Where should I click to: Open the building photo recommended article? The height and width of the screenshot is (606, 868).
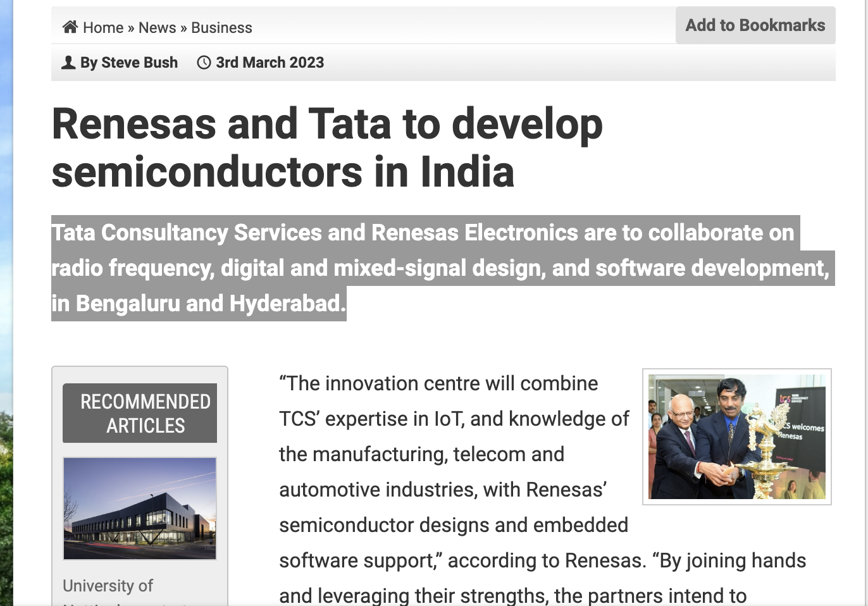(x=140, y=508)
